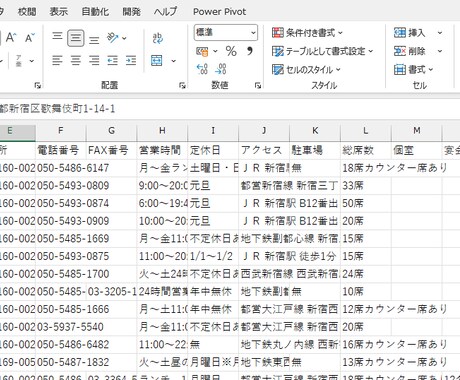Select the 電話番号 header cell
460x380 pixels.
pos(61,150)
